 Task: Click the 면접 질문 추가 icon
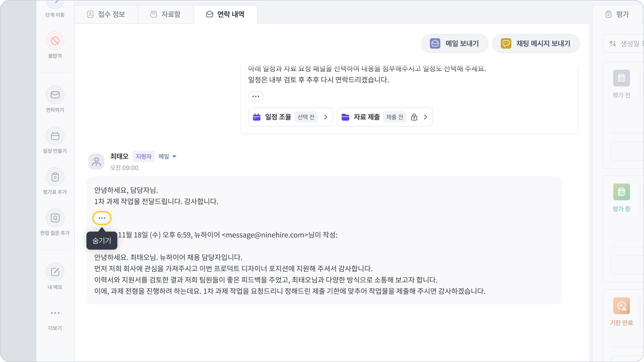coord(55,218)
